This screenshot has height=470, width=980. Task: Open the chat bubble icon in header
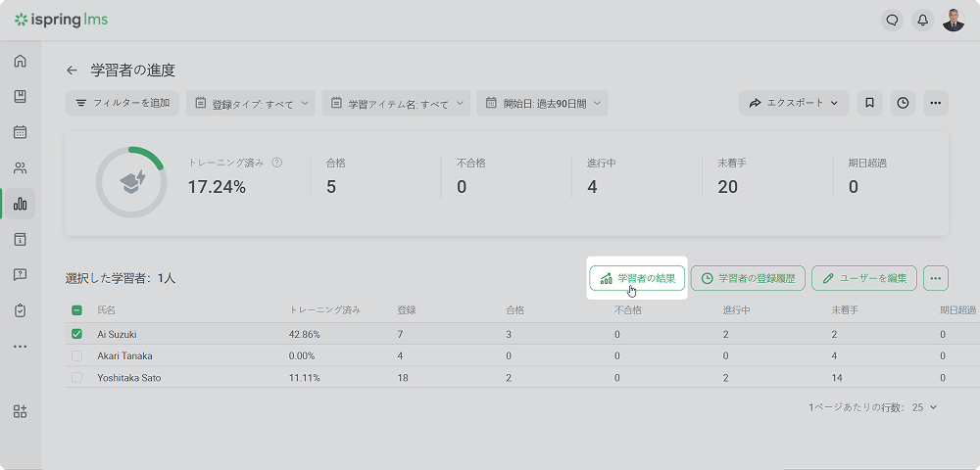(x=891, y=20)
